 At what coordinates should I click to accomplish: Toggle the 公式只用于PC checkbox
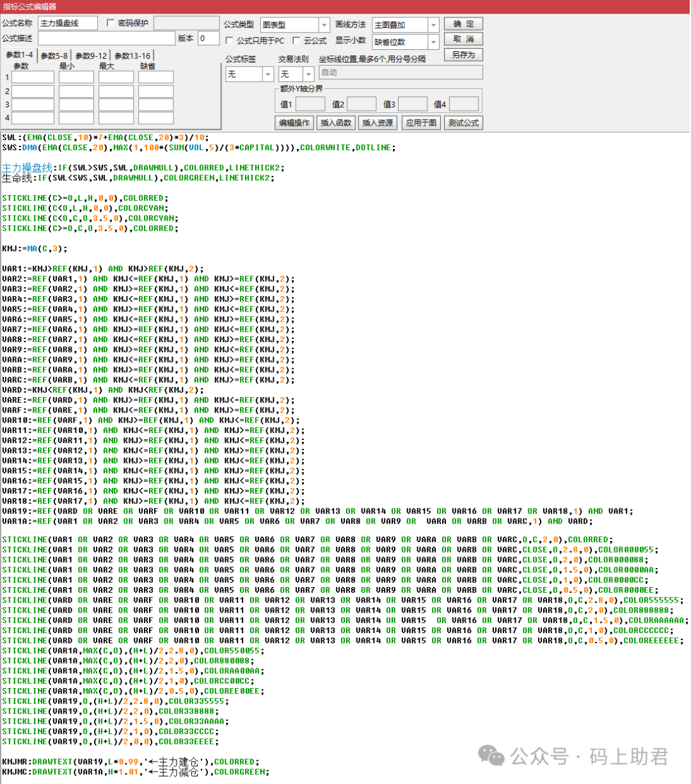pyautogui.click(x=229, y=40)
